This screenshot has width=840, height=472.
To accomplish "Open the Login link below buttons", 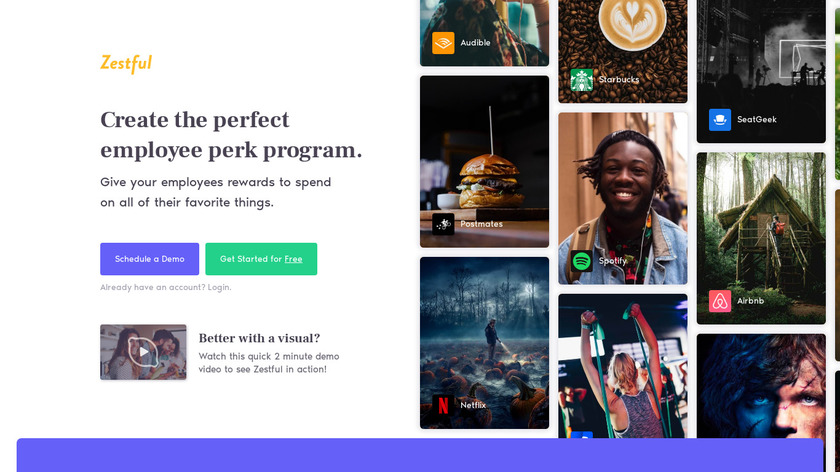I will coord(219,287).
